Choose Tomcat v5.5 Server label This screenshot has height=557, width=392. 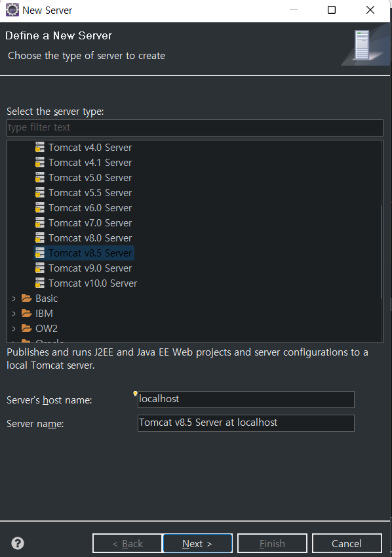coord(90,192)
